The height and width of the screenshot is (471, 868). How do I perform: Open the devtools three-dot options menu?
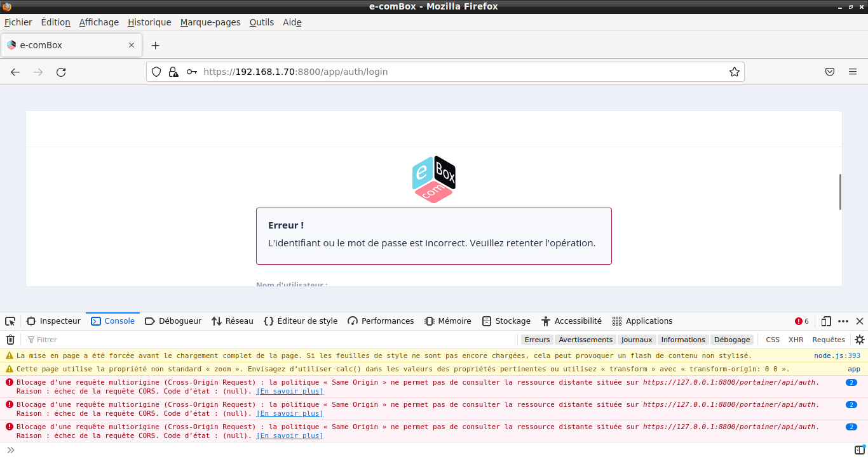(843, 321)
